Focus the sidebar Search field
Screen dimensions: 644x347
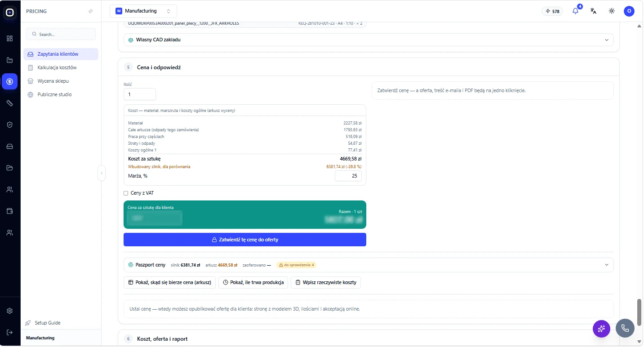pyautogui.click(x=61, y=34)
